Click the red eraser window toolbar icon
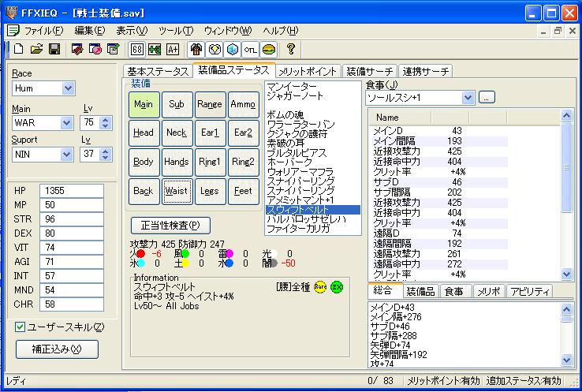 (77, 49)
